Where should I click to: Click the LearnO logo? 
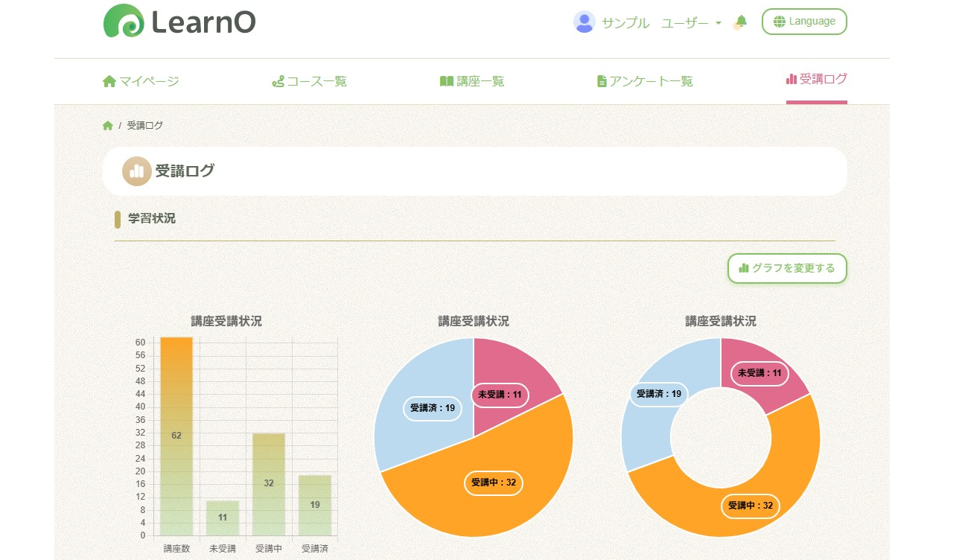coord(177,22)
